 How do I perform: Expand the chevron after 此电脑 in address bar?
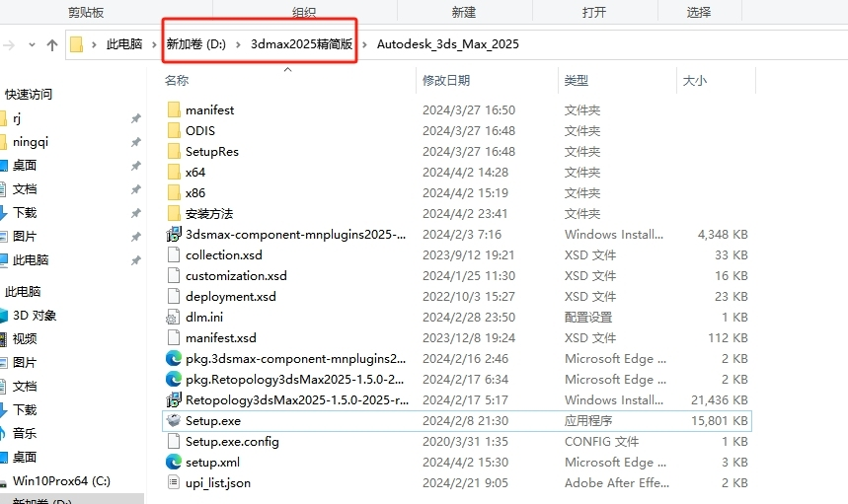click(x=154, y=44)
